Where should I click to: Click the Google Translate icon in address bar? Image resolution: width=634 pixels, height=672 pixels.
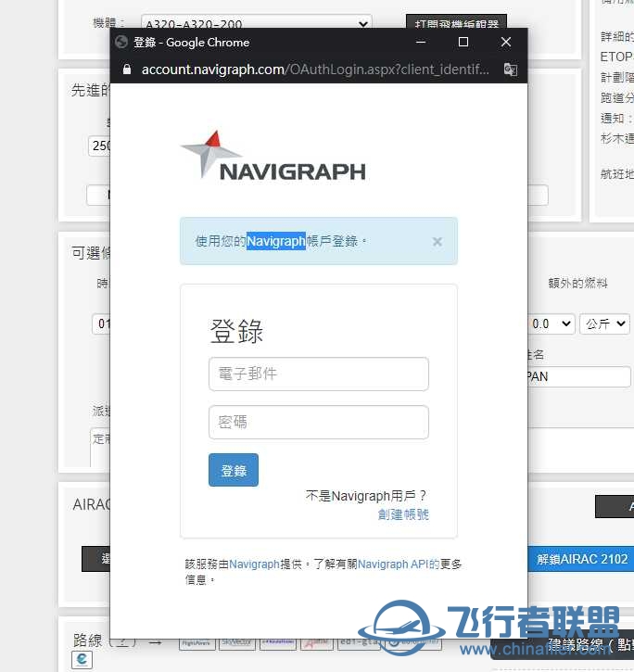point(510,69)
